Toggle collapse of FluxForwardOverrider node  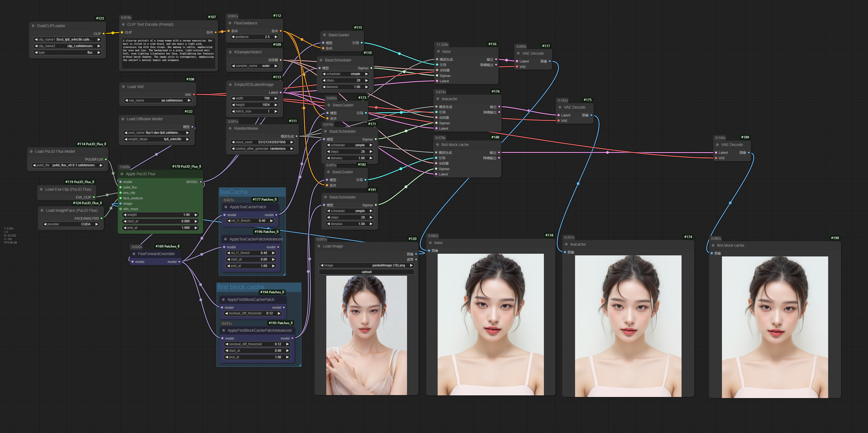134,254
